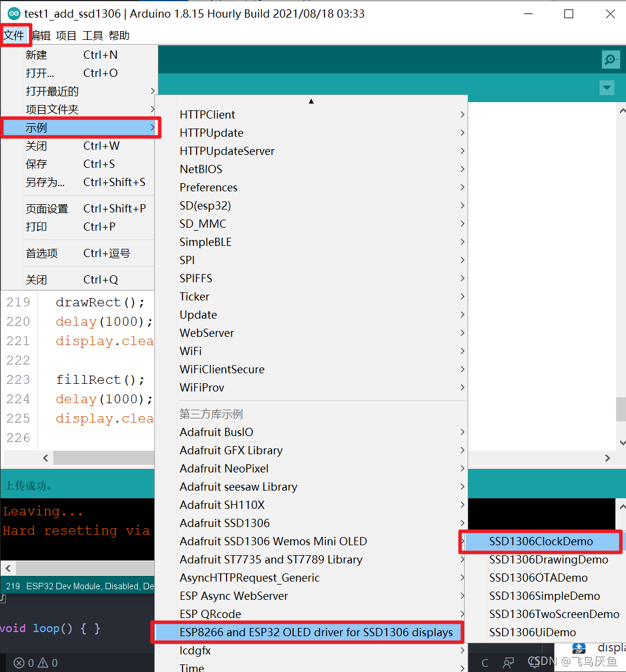626x672 pixels.
Task: Expand SPI examples
Action: click(311, 260)
